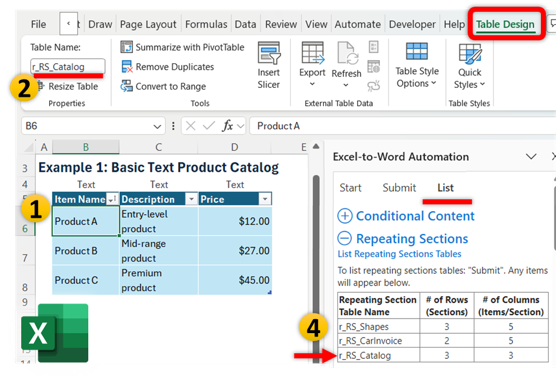The height and width of the screenshot is (388, 556).
Task: Click the Table Name input field
Action: 68,66
